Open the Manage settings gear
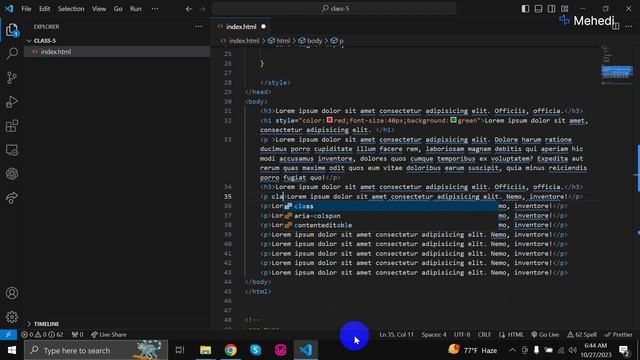 coord(12,317)
